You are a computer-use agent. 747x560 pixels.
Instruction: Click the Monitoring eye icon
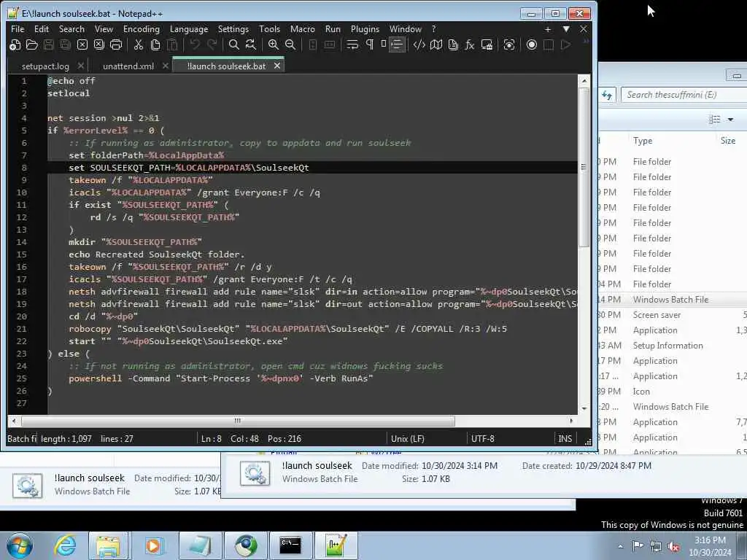[508, 44]
